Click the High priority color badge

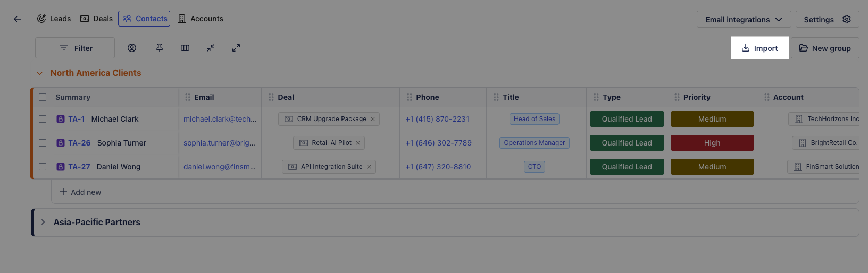coord(712,143)
